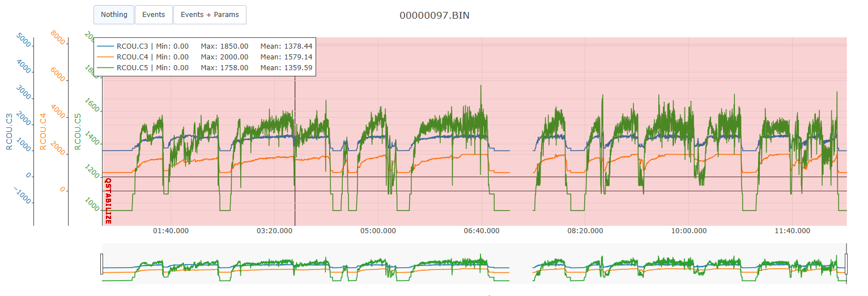Click the 03:20.000 time axis label
Image resolution: width=868 pixels, height=296 pixels.
pos(275,231)
